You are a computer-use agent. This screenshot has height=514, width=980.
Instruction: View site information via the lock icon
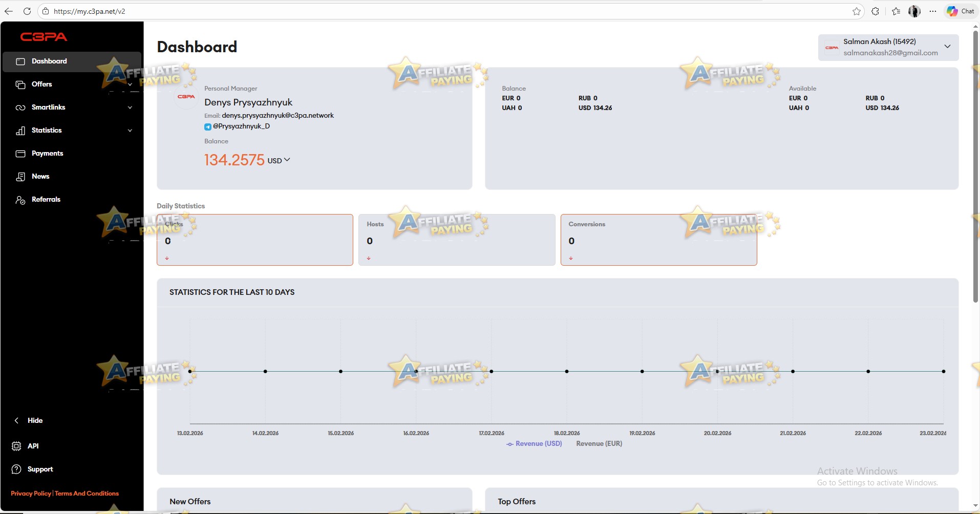point(46,11)
